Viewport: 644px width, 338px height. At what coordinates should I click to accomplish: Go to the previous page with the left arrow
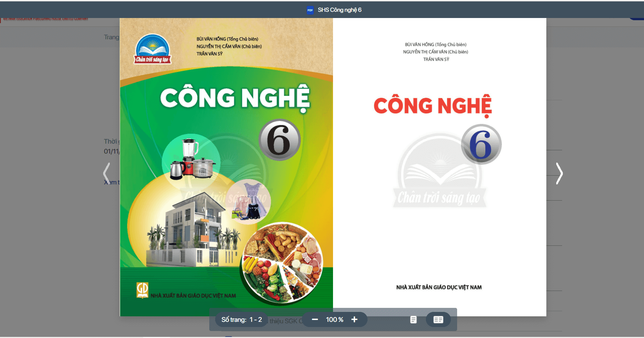point(106,173)
